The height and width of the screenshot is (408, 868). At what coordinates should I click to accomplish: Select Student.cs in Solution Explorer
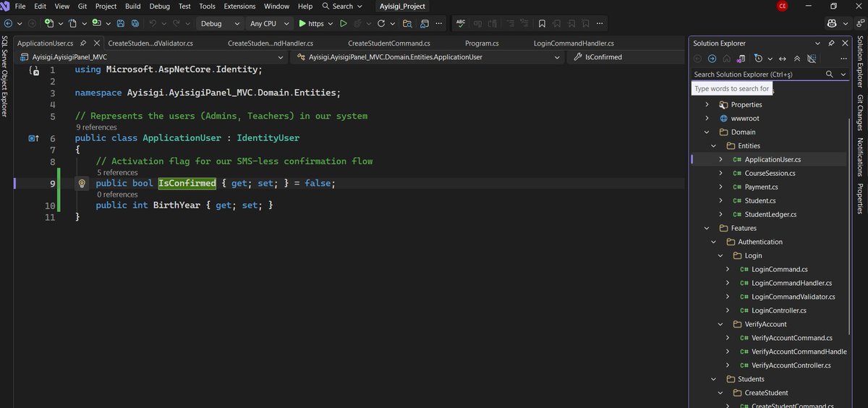tap(760, 201)
